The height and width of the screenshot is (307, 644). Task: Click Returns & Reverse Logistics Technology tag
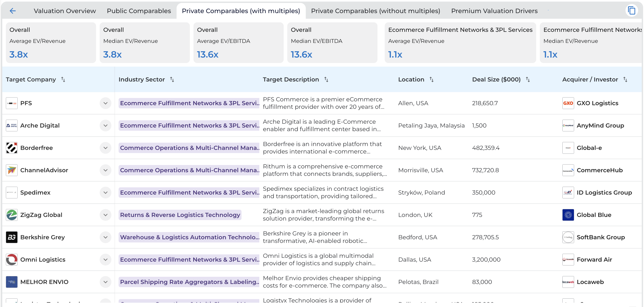coord(180,215)
